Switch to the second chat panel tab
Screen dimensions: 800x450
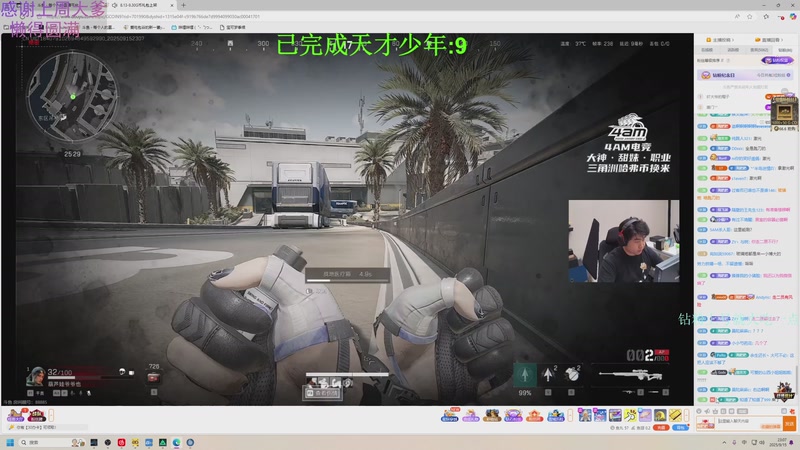coord(733,50)
